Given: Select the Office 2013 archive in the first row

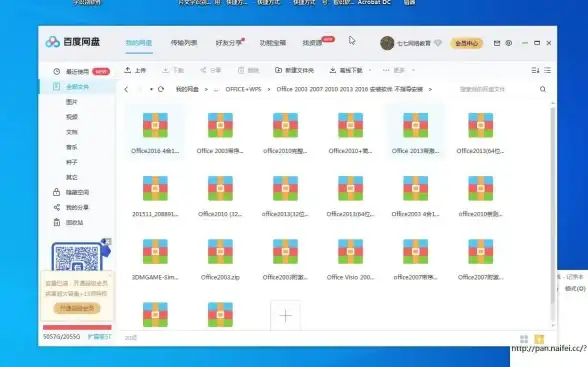Looking at the screenshot, I should point(415,132).
